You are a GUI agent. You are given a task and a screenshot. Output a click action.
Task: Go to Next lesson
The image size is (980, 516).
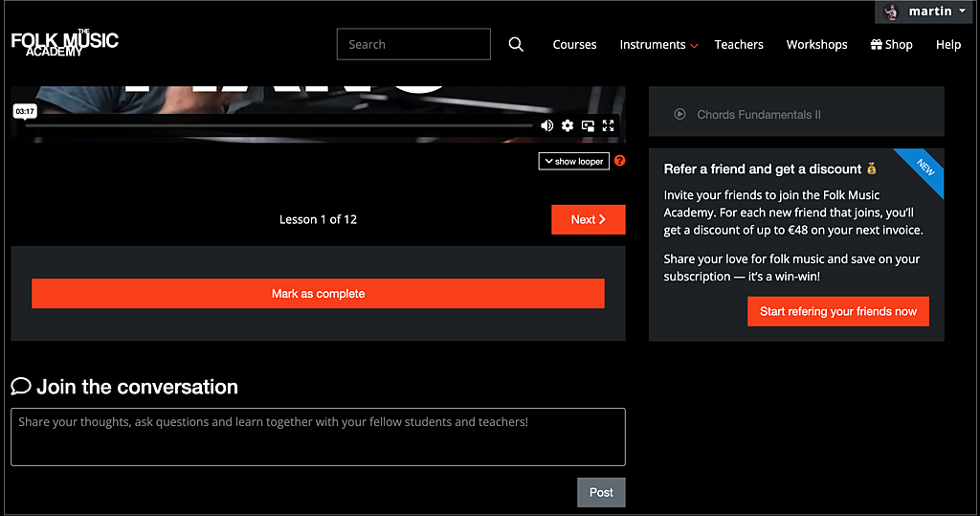coord(588,219)
